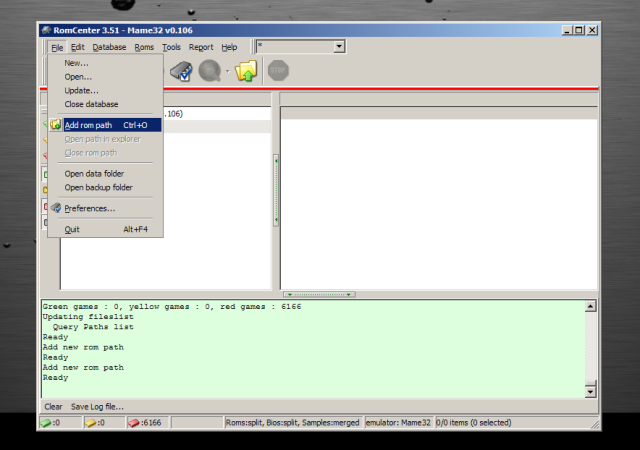Select Add rom path menu entry

click(105, 125)
